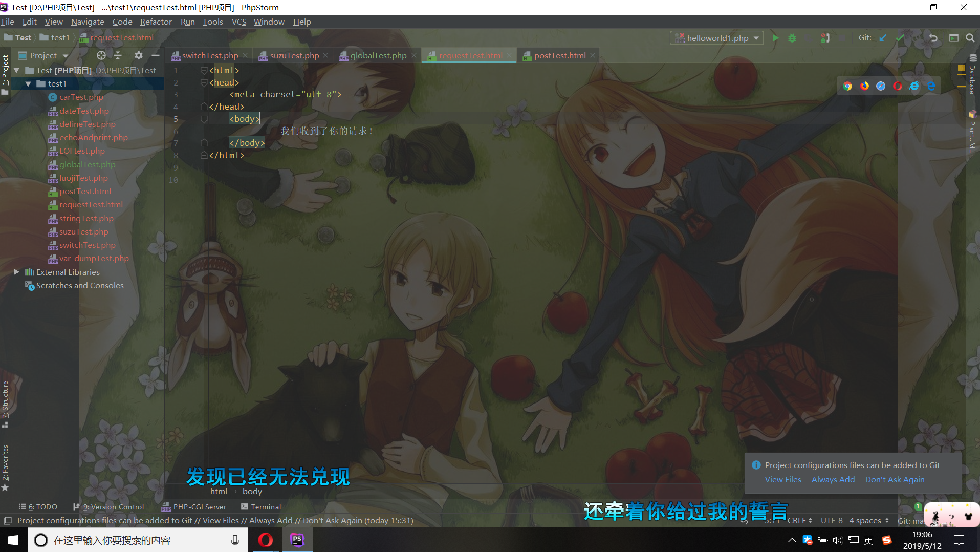
Task: Open Windows notification center
Action: click(959, 540)
